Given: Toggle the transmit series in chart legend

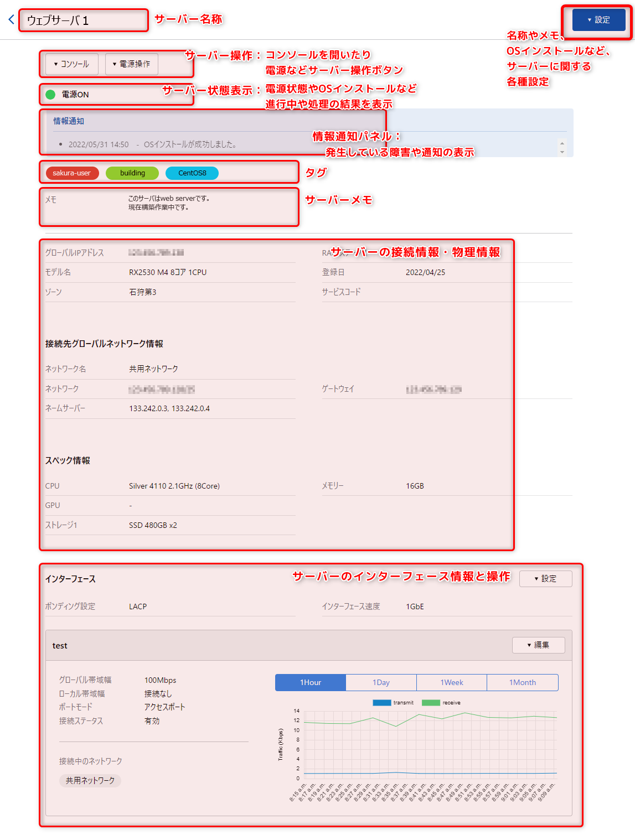Looking at the screenshot, I should tap(393, 703).
